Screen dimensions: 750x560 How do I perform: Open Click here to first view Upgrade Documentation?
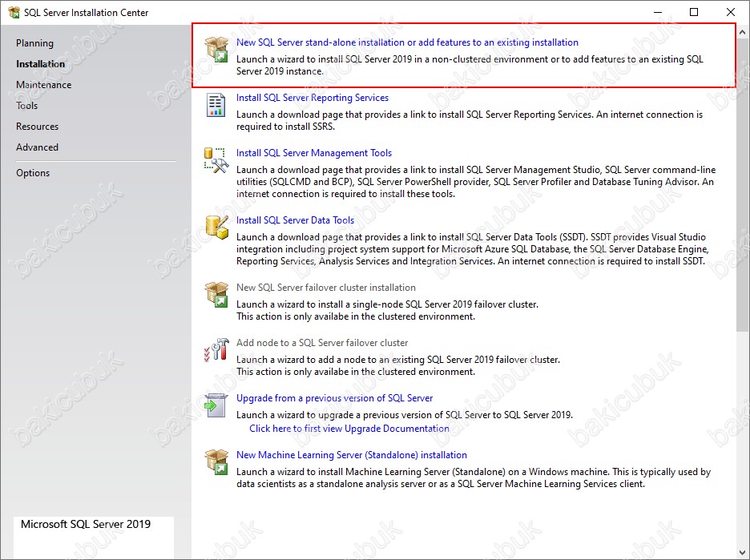pyautogui.click(x=349, y=429)
